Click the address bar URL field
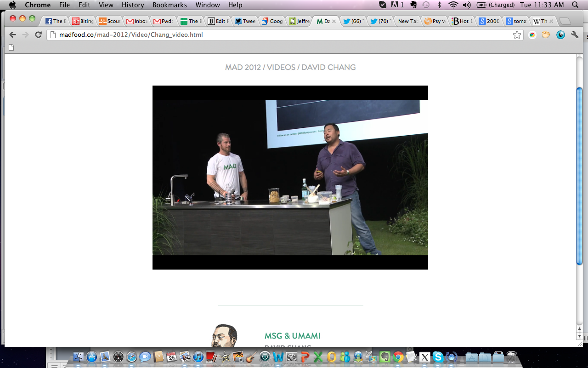Screen dimensions: 588x368 (x=276, y=35)
